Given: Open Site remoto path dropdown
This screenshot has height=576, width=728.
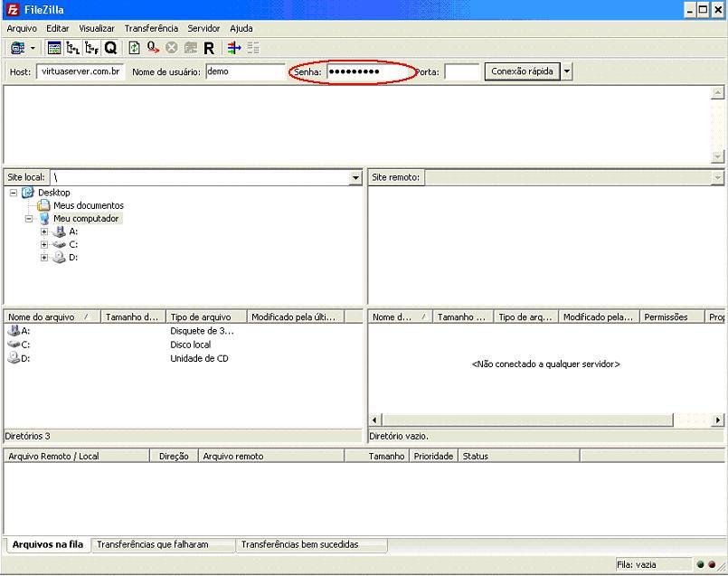Looking at the screenshot, I should (x=718, y=177).
